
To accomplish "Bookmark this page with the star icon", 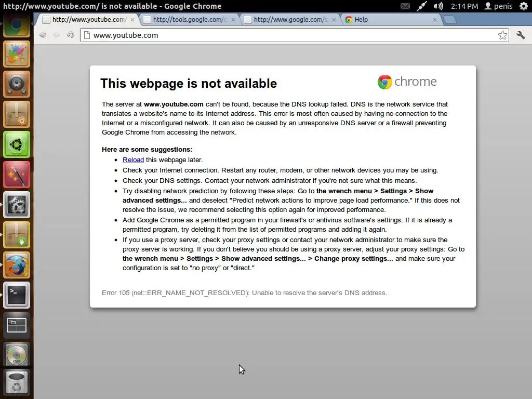I will [x=502, y=35].
